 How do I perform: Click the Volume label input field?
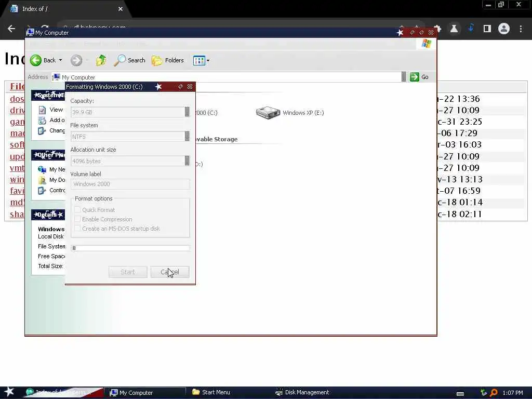coord(130,184)
